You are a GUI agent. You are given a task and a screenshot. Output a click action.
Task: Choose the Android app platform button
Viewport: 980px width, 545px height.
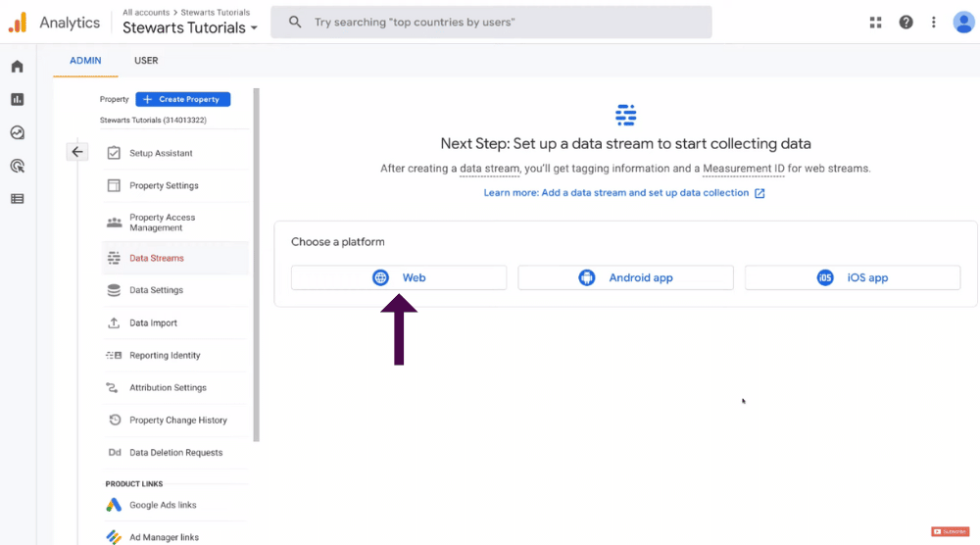[625, 277]
